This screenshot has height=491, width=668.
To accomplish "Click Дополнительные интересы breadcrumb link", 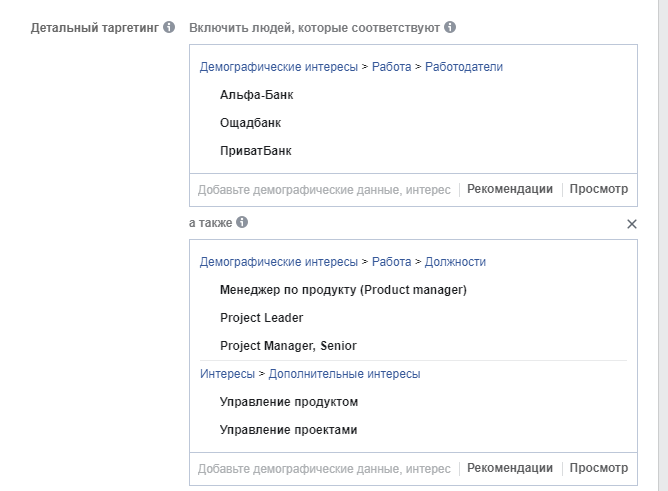I will point(344,374).
